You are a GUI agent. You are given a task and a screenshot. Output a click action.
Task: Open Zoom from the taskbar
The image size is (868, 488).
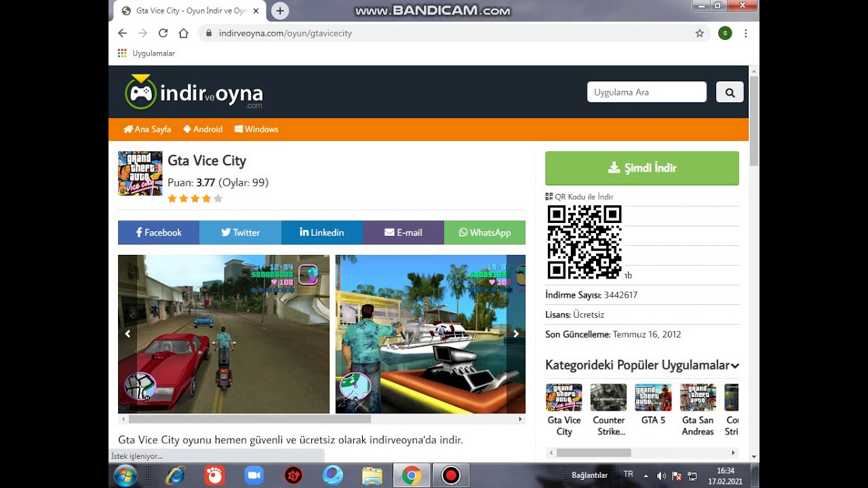point(254,476)
